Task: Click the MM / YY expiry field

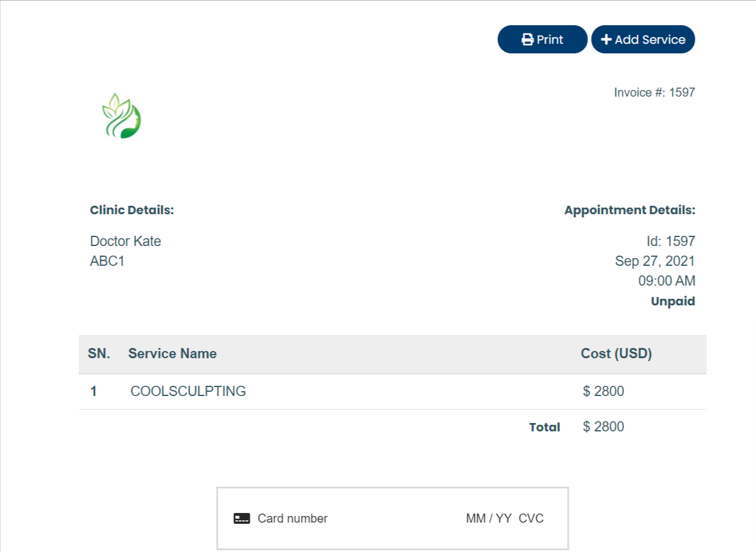Action: [x=488, y=518]
